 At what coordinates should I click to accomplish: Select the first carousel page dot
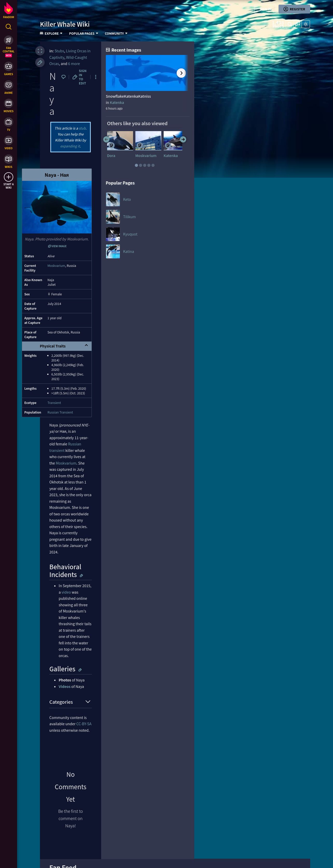[x=136, y=166]
